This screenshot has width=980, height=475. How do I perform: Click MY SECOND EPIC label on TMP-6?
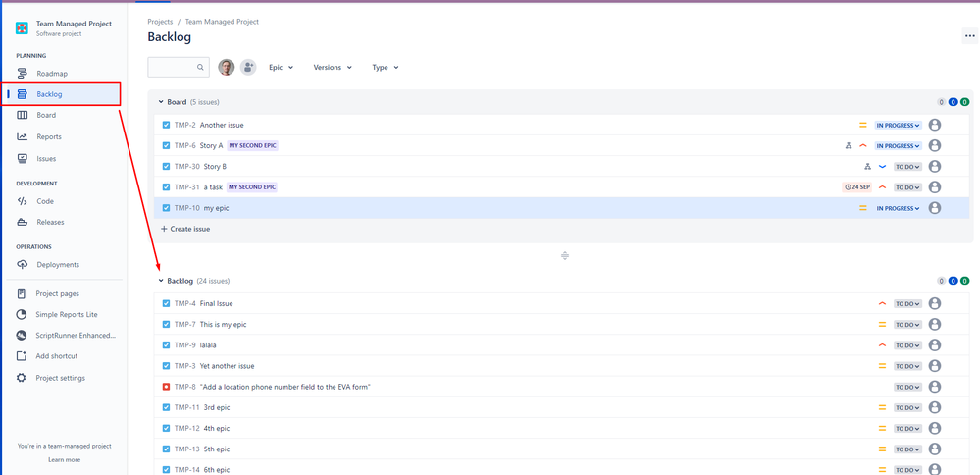[x=252, y=145]
